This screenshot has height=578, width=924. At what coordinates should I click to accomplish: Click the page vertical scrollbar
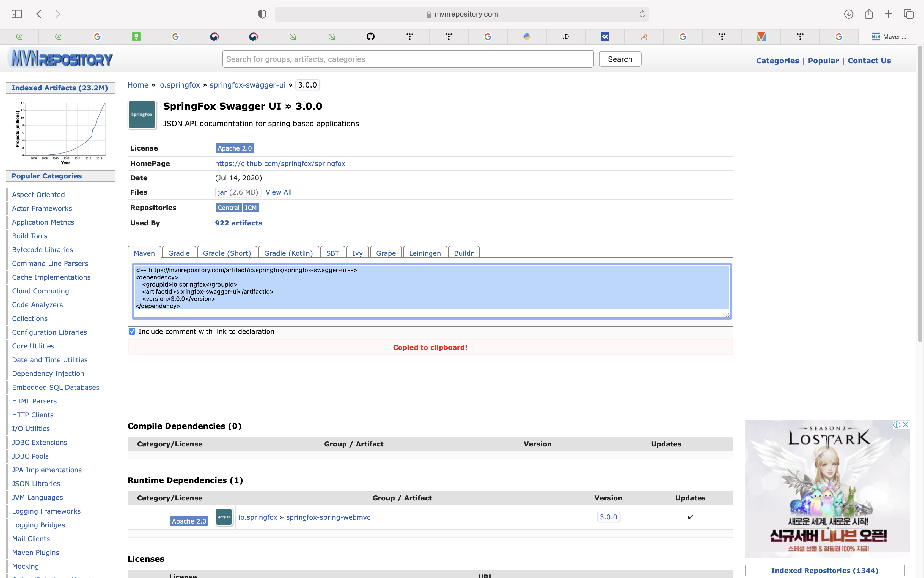(920, 193)
